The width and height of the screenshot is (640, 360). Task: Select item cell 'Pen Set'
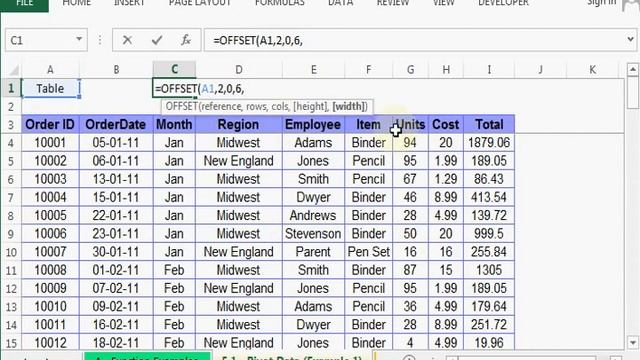[x=369, y=252]
